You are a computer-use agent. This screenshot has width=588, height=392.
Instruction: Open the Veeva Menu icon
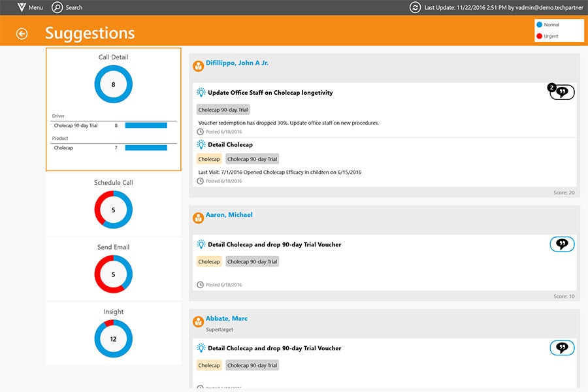point(22,7)
